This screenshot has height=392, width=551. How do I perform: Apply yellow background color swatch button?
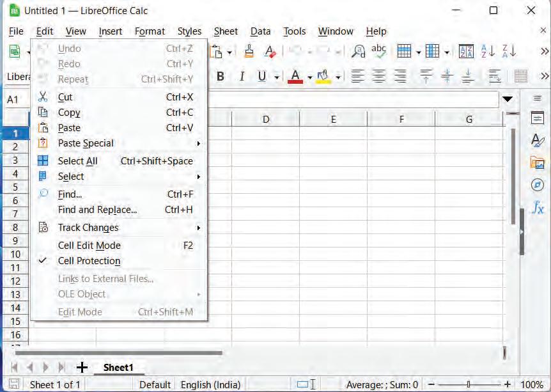coord(323,76)
